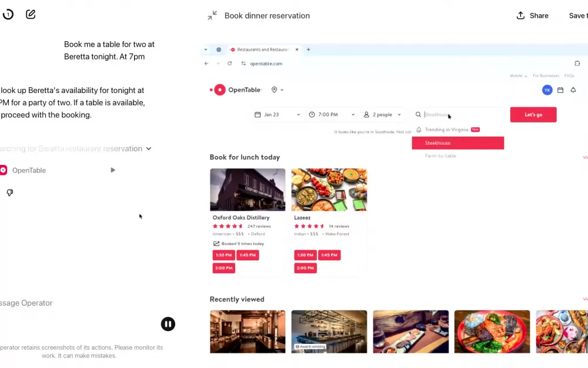Screen dimensions: 588x368
Task: Open the Oxford Oaks Distillery photo
Action: [x=248, y=190]
